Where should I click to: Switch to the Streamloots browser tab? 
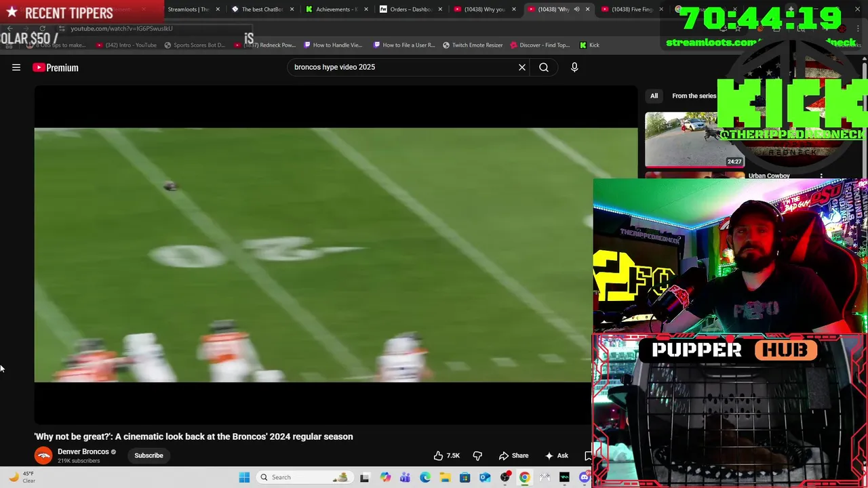(188, 9)
